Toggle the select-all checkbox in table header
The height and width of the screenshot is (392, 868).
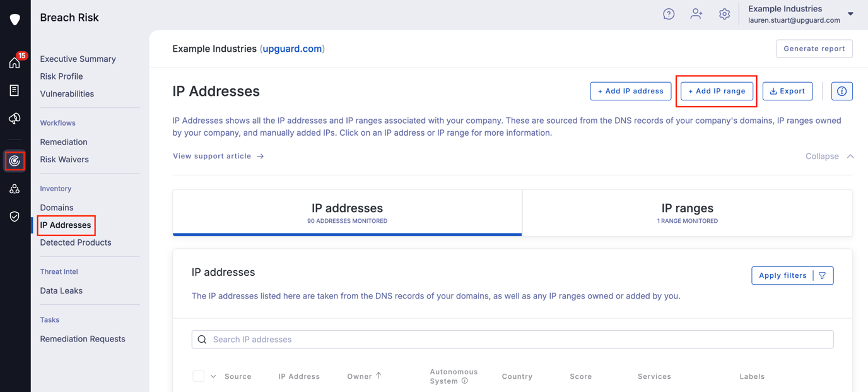click(198, 376)
